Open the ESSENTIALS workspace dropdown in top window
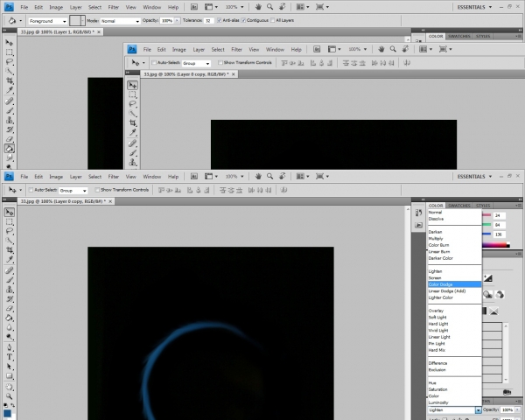 point(474,7)
